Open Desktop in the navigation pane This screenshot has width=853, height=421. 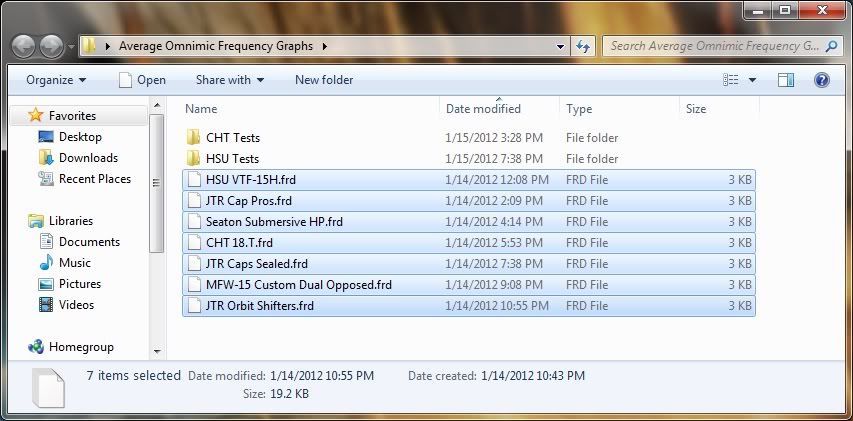click(80, 137)
